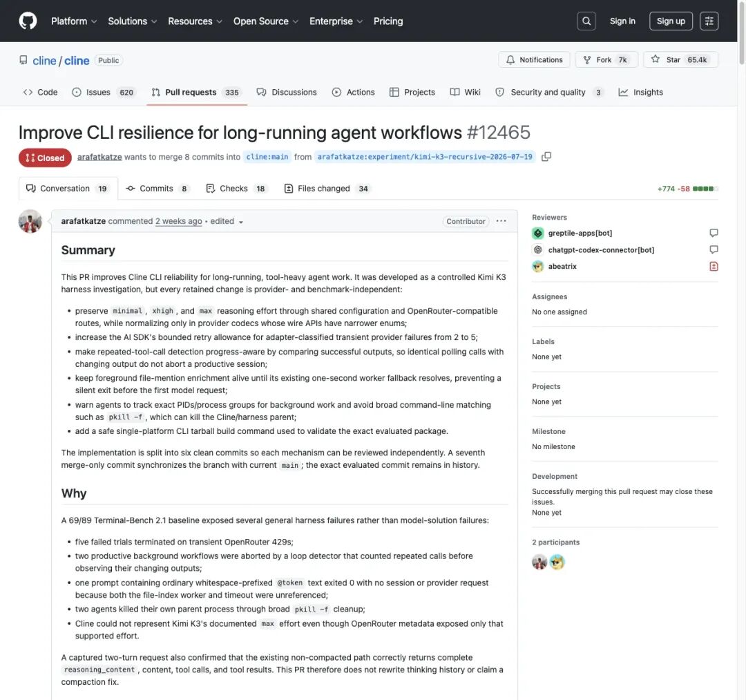
Task: Open the Pricing page
Action: click(388, 21)
